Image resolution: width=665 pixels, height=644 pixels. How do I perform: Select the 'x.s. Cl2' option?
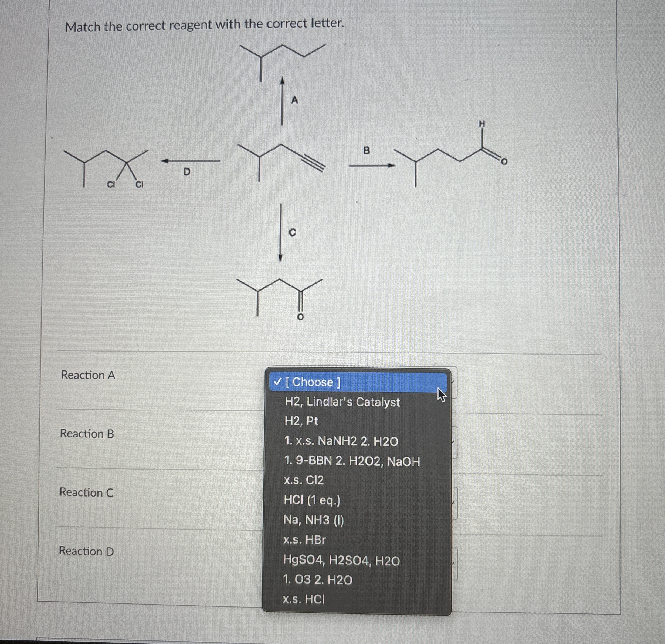(x=304, y=480)
